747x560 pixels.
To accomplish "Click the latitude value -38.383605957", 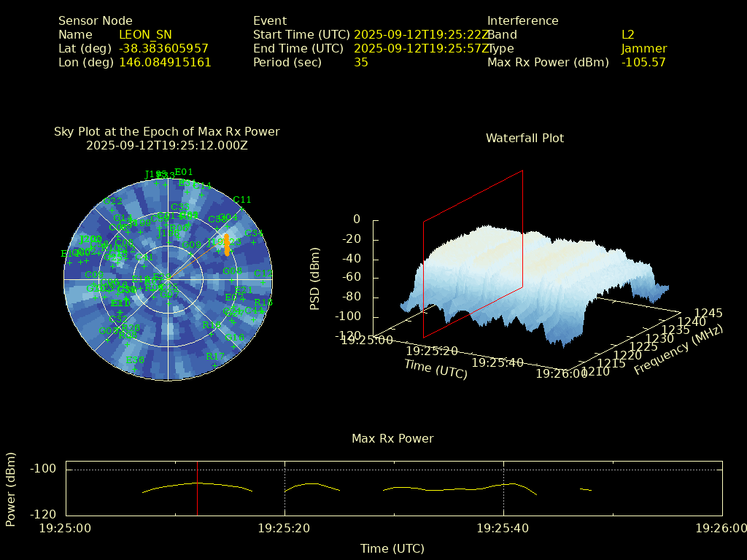I will [x=163, y=49].
